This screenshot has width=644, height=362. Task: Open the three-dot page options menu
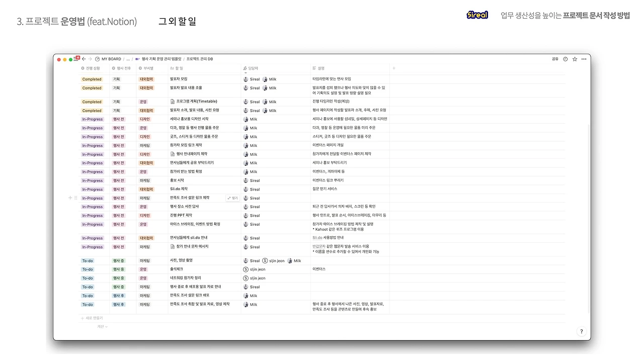point(584,59)
